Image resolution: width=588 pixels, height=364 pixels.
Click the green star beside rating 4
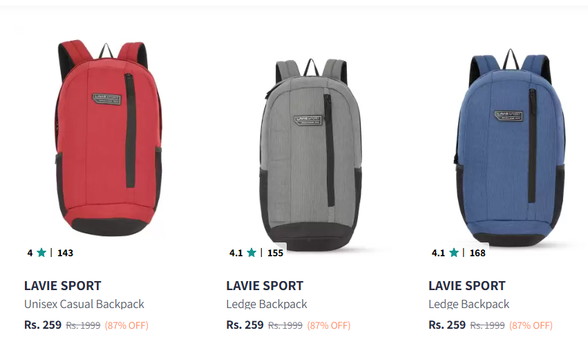click(x=41, y=253)
